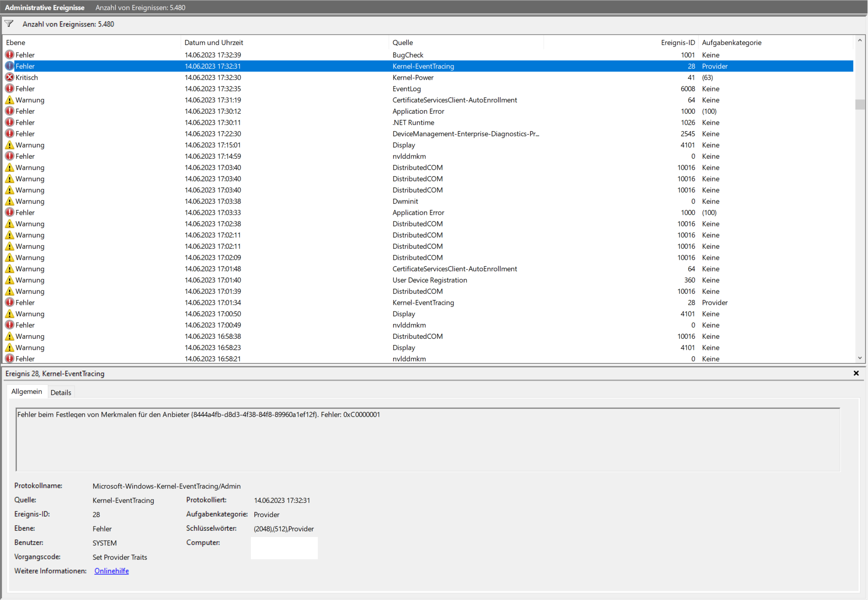Screen dimensions: 868x600
Task: Sort events by Datum und Uhrzeit column
Action: [x=285, y=43]
